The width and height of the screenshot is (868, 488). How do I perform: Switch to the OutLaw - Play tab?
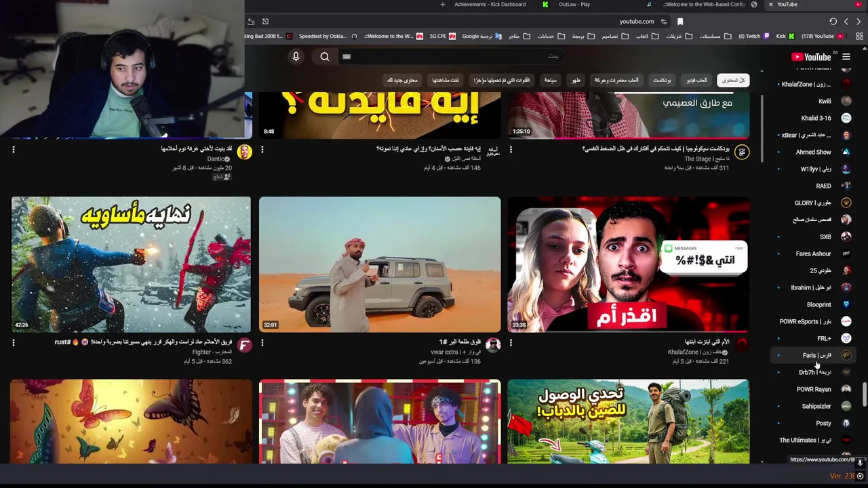coord(574,5)
